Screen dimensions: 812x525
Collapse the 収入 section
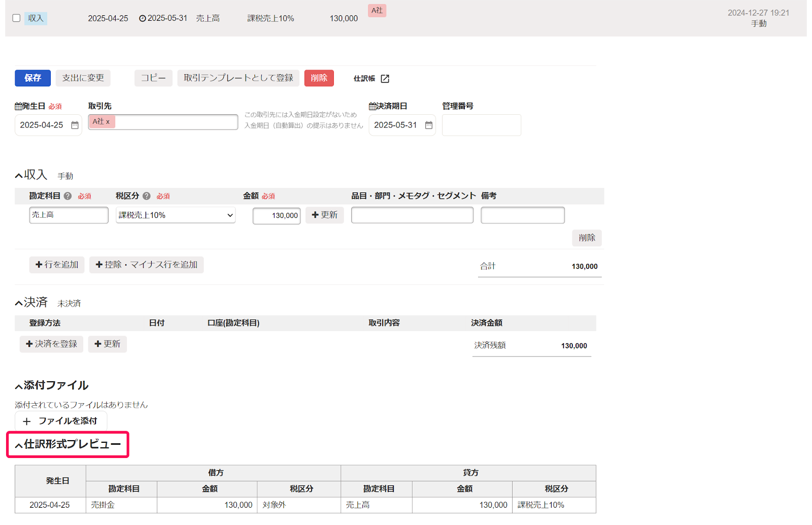click(19, 176)
